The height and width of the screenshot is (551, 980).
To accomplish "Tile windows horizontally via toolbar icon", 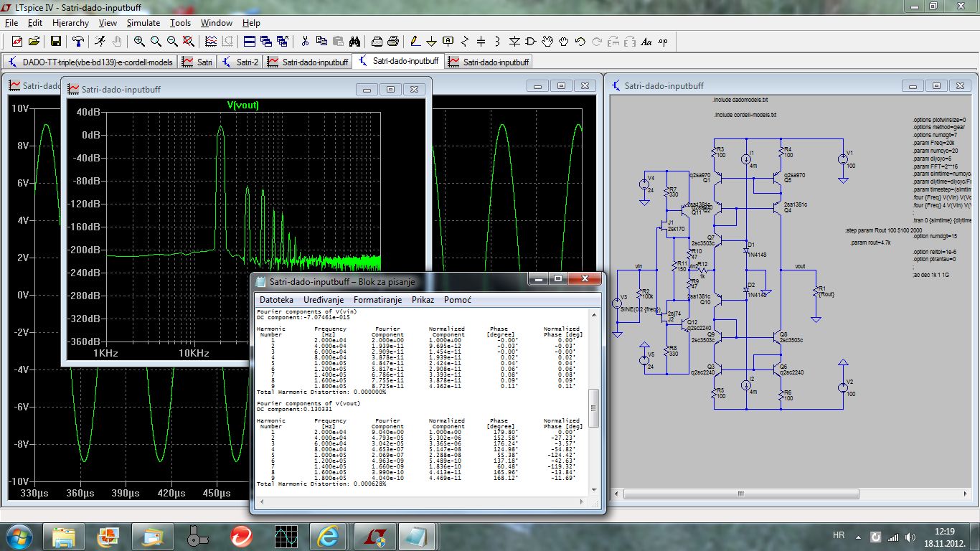I will (x=249, y=41).
